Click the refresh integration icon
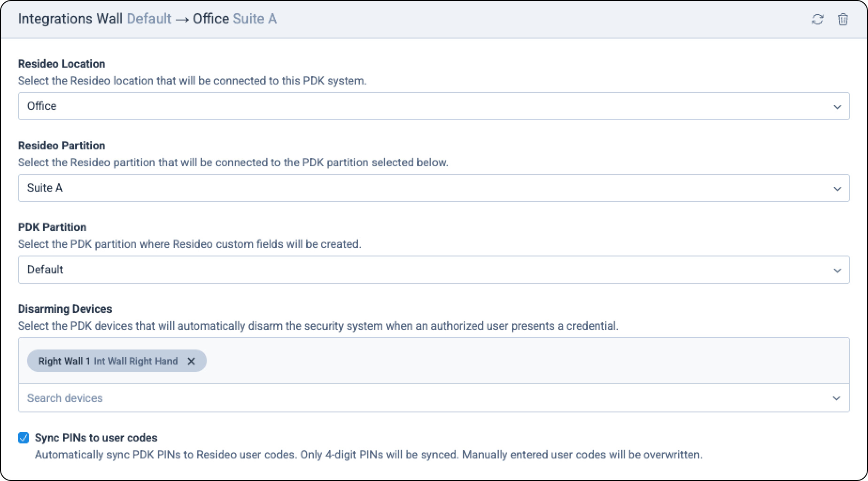Image resolution: width=868 pixels, height=481 pixels. point(818,19)
